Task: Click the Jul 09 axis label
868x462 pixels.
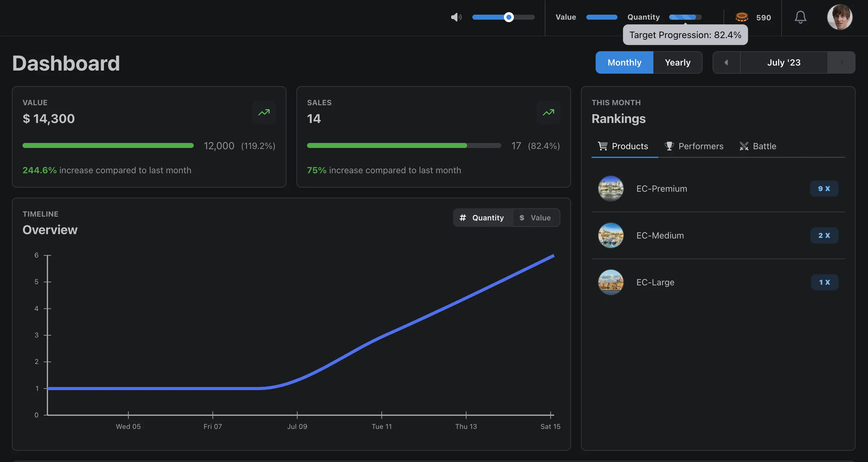Action: (x=297, y=427)
